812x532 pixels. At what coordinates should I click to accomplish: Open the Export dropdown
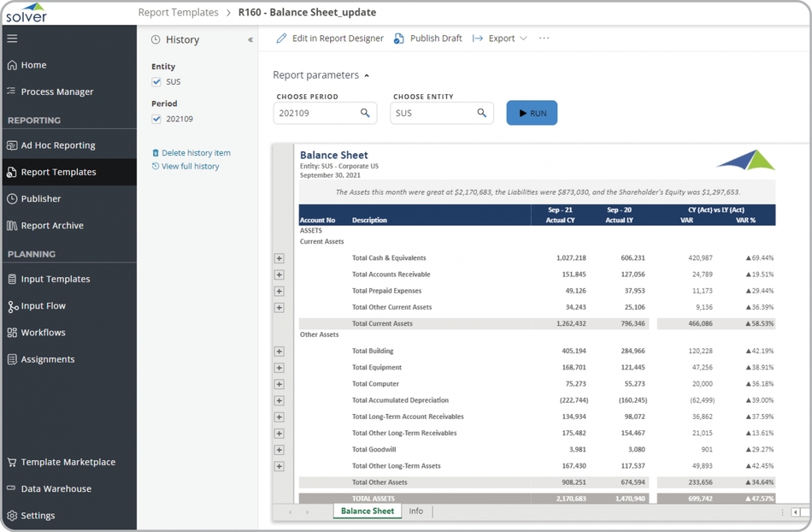(501, 38)
